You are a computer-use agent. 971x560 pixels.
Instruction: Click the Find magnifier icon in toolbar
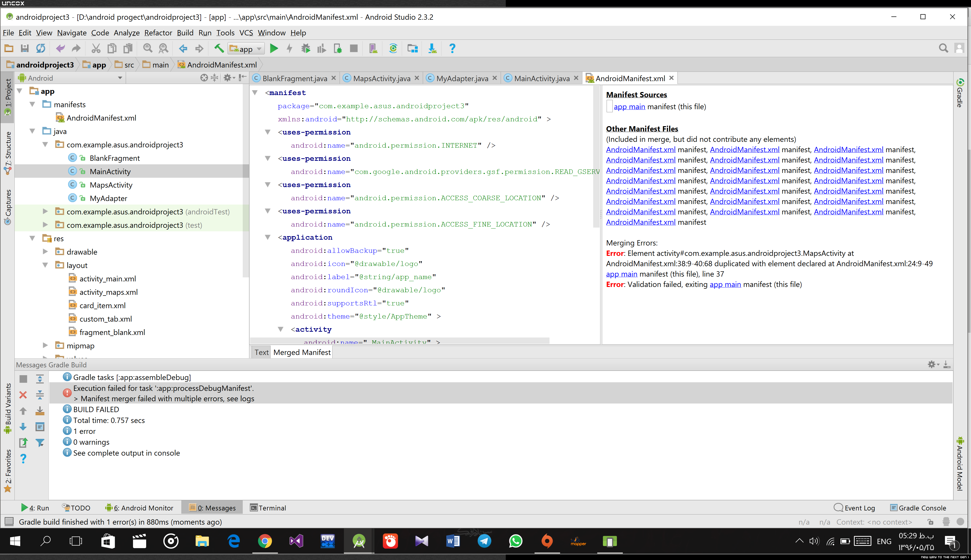point(148,49)
